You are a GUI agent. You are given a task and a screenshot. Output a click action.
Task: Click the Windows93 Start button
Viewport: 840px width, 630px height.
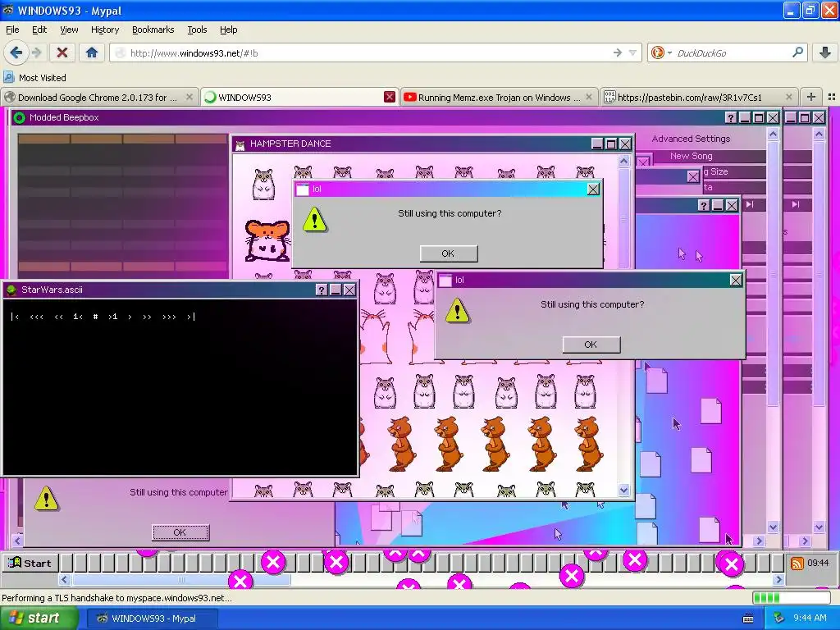(x=30, y=563)
